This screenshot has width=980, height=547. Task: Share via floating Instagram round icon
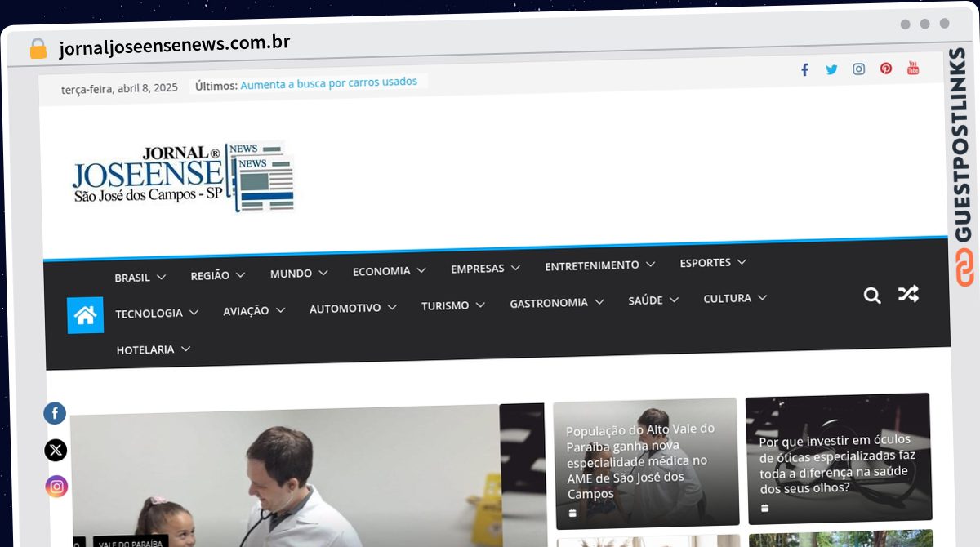[x=56, y=487]
